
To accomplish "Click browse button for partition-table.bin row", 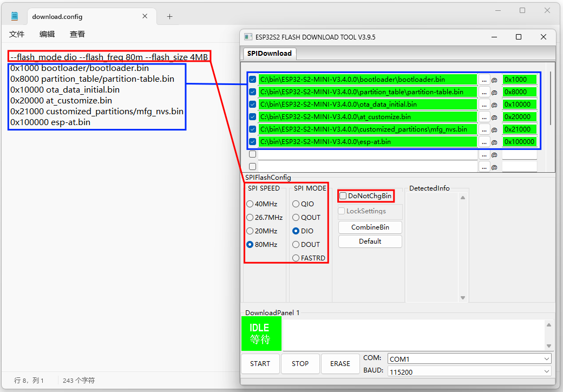I will click(484, 92).
